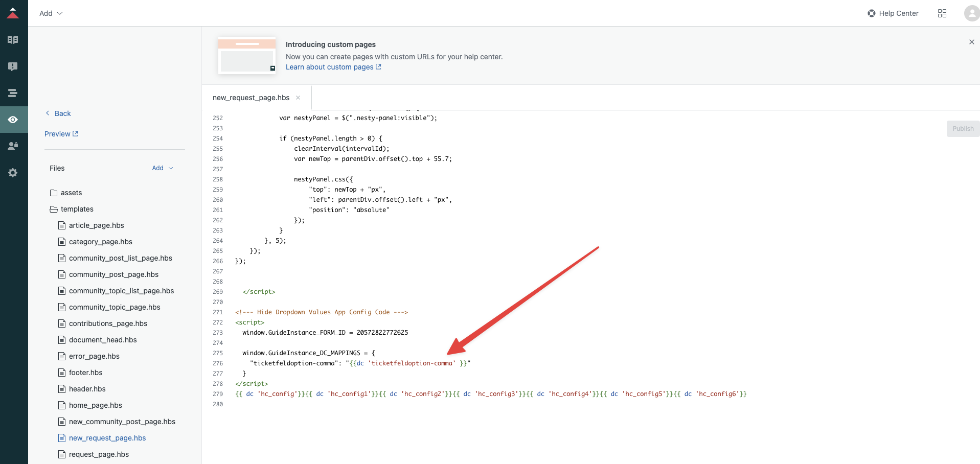Screen dimensions: 980x464
Task: Open footer.hbs file
Action: pyautogui.click(x=80, y=373)
